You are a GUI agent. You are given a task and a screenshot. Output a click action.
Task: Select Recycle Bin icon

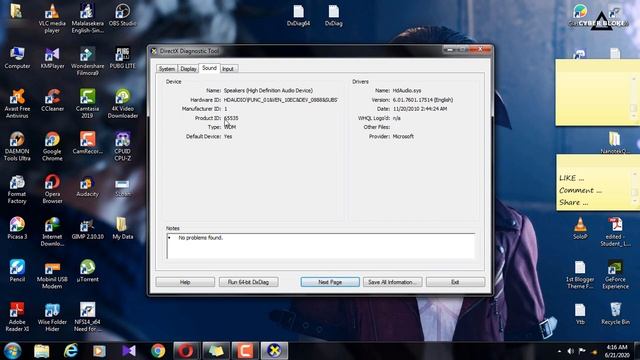[615, 314]
